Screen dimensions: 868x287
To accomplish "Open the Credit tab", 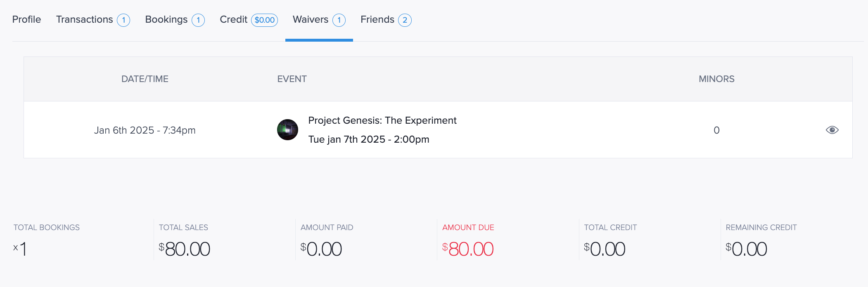I will click(249, 19).
